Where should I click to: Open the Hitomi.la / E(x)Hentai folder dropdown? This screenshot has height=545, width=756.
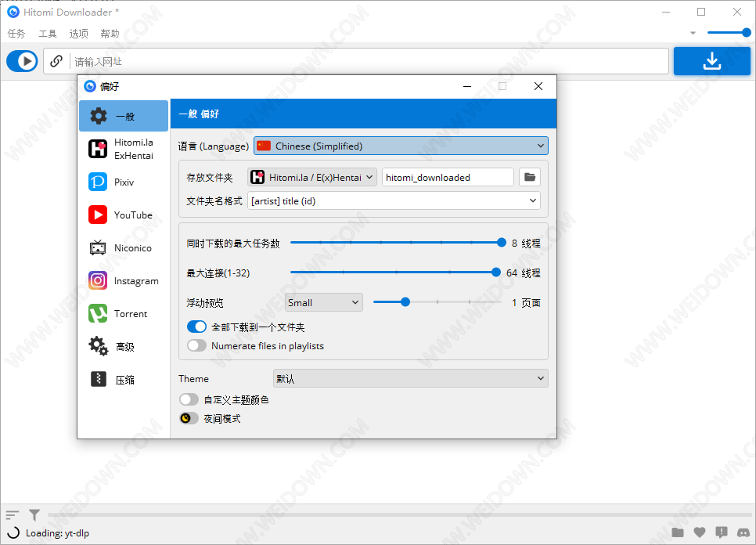[x=312, y=177]
